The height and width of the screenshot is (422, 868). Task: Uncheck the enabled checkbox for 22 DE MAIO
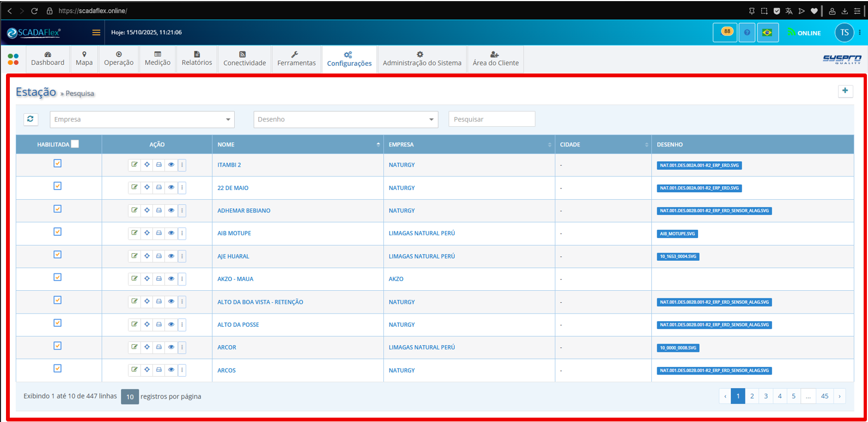coord(58,186)
